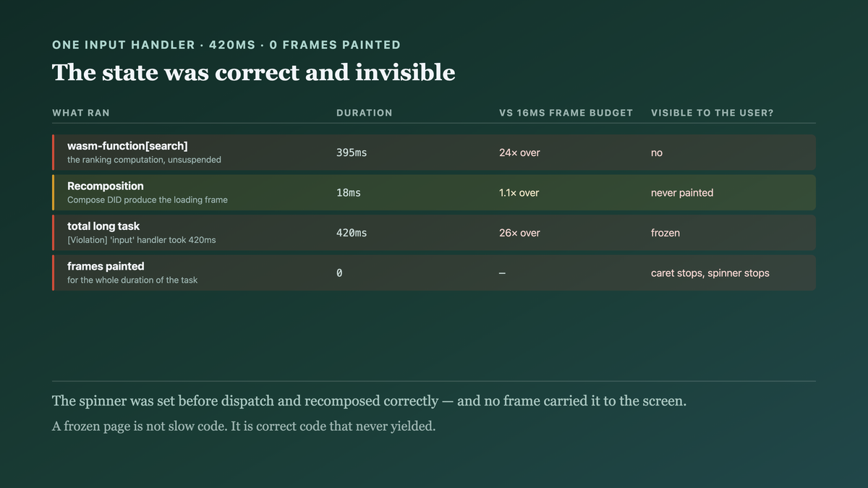This screenshot has height=488, width=868.
Task: Click the 'WHAT RAN' column header
Action: click(81, 113)
